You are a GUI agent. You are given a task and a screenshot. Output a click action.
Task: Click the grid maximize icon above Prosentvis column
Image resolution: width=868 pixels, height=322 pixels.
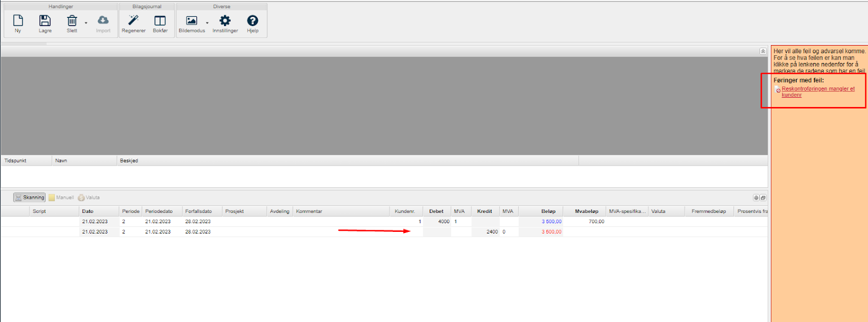click(x=763, y=198)
